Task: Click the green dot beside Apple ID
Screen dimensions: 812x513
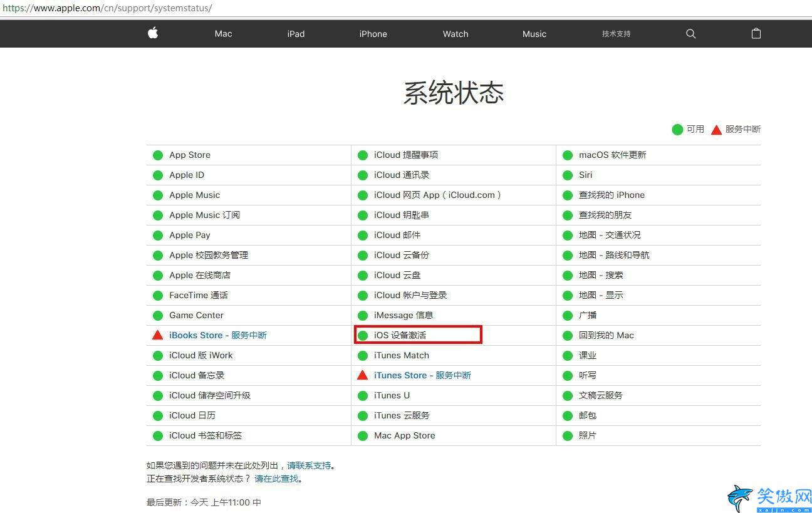Action: 158,175
